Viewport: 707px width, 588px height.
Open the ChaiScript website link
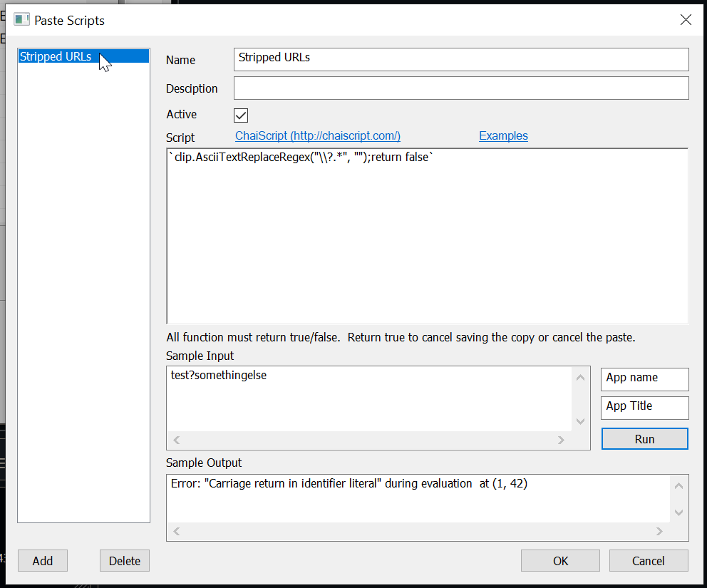click(318, 135)
